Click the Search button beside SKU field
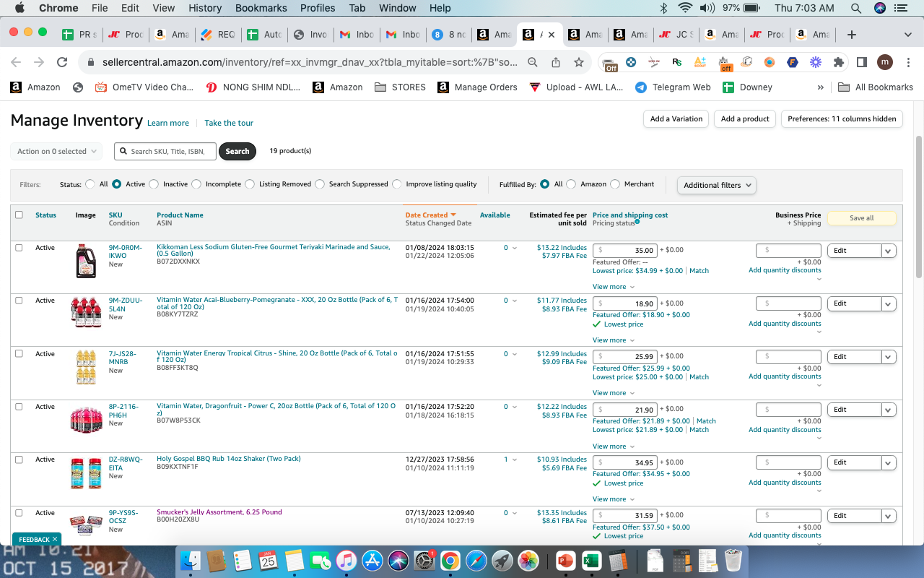Image resolution: width=924 pixels, height=578 pixels. (237, 151)
